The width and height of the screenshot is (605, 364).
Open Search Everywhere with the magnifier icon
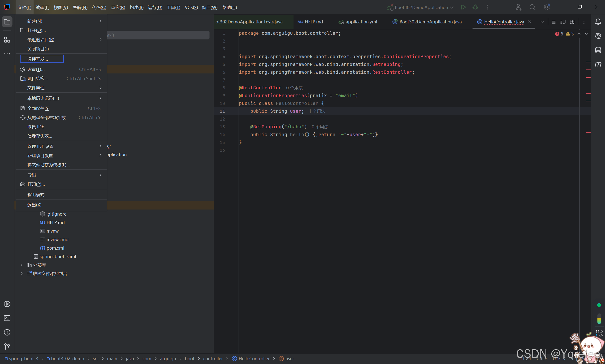click(x=532, y=7)
